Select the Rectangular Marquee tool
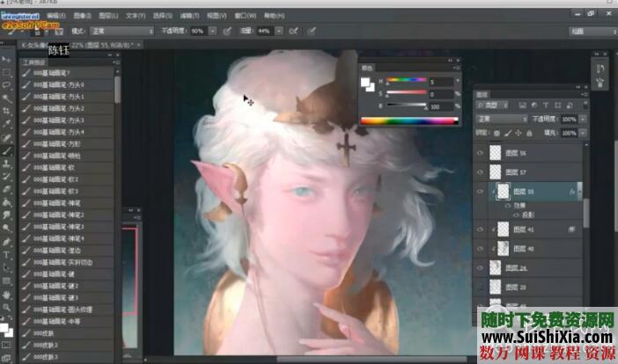Viewport: 618px width, 364px height. 7,72
